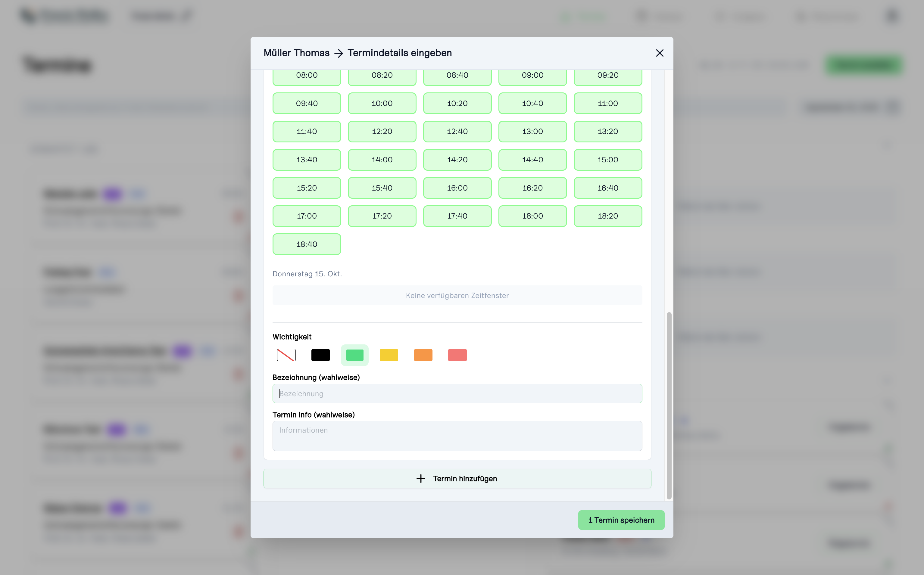Click the 14:00 time button
924x575 pixels.
coord(382,160)
